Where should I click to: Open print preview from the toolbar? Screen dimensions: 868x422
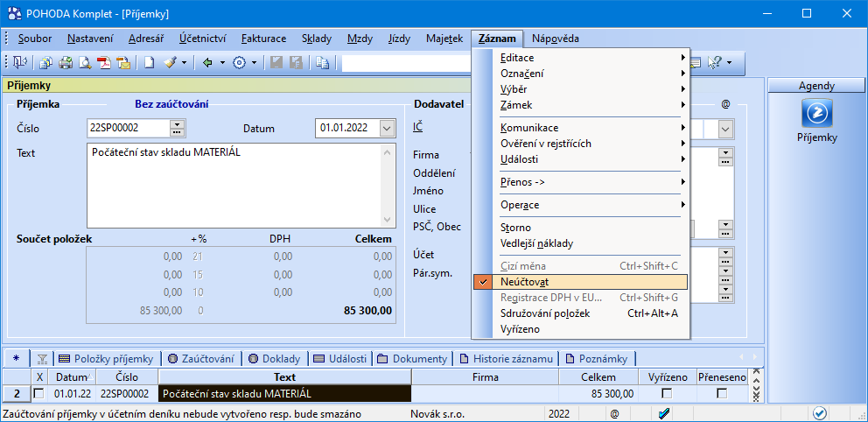85,62
